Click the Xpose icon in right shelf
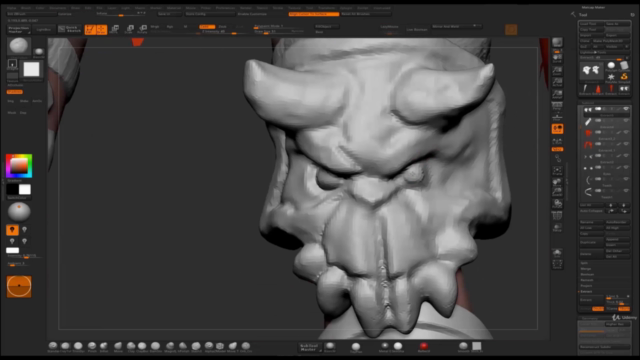 tap(557, 264)
